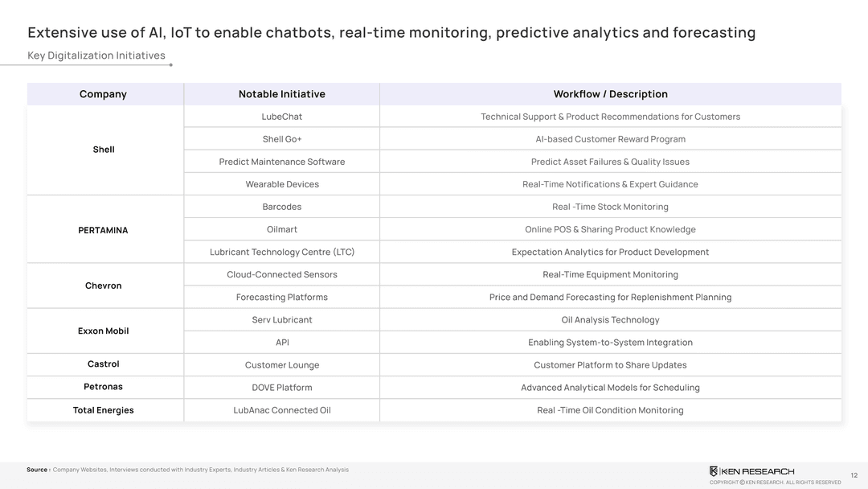Select the Company column header

(x=103, y=94)
